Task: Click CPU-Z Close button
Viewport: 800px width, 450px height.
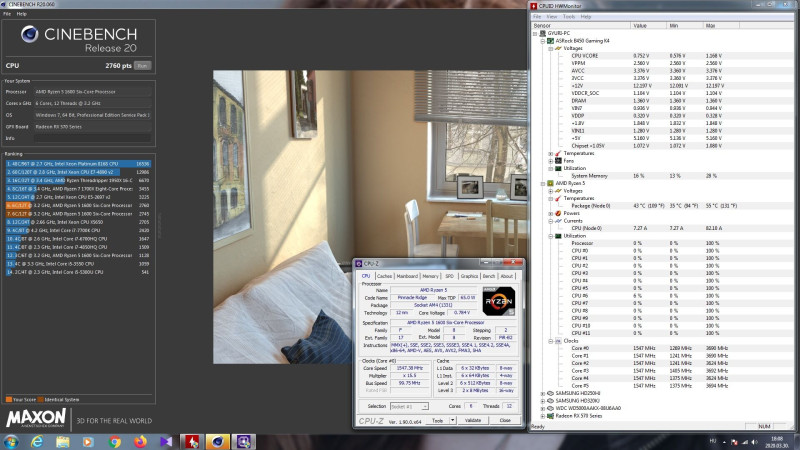Action: [x=505, y=420]
